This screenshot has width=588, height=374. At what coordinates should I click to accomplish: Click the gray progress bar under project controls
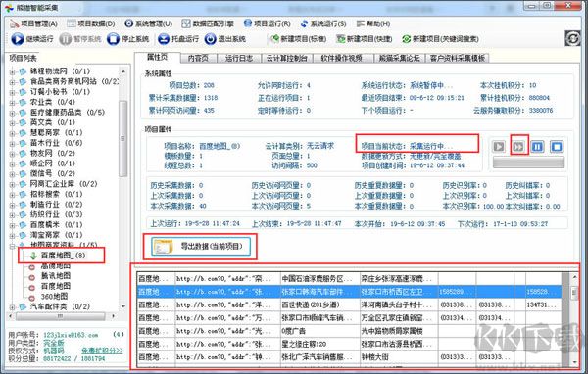point(528,163)
